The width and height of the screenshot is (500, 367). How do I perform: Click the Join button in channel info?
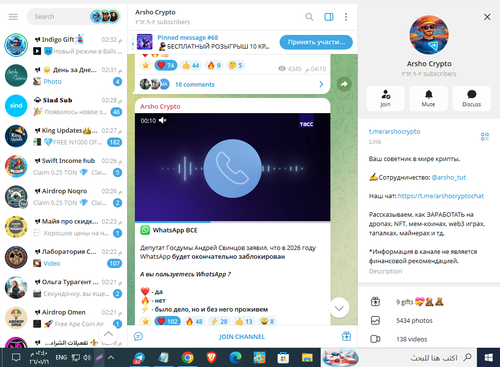(385, 98)
